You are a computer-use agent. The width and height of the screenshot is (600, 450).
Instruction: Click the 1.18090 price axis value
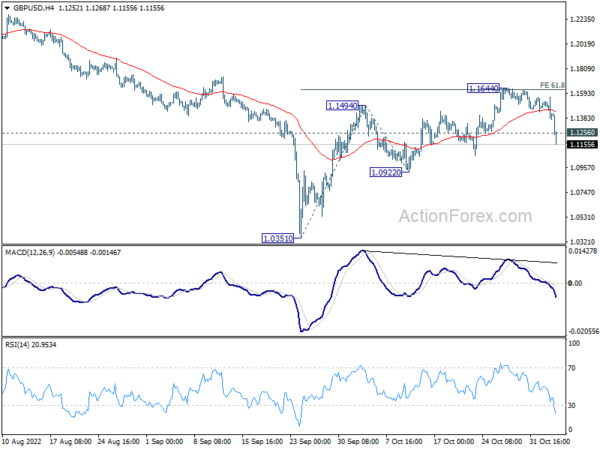click(582, 69)
